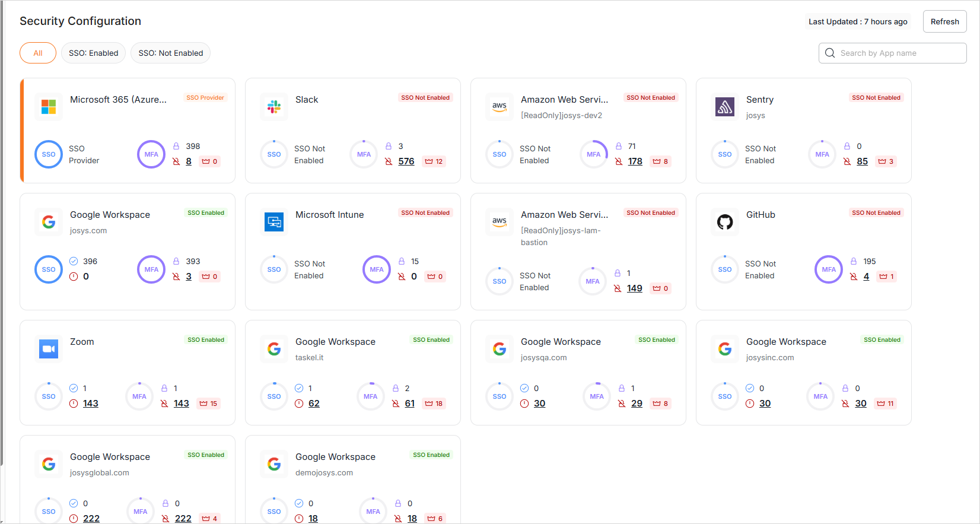Open 61 MFA-disabled users on taskel.it
The image size is (980, 524).
(x=410, y=404)
